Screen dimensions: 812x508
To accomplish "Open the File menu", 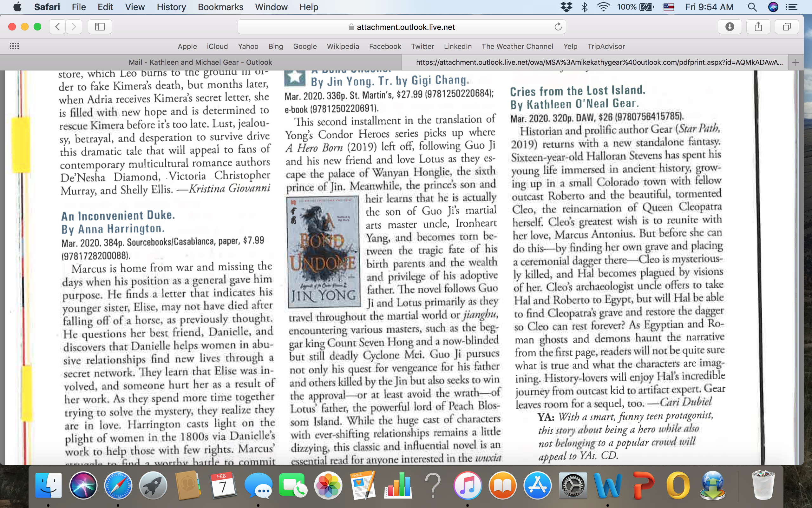I will 79,7.
